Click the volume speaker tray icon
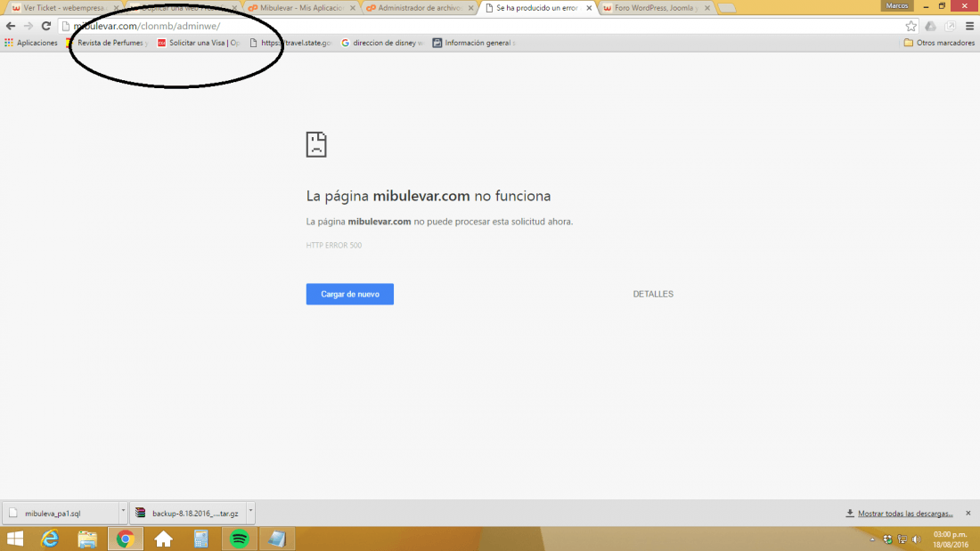Viewport: 980px width, 551px height. point(916,539)
